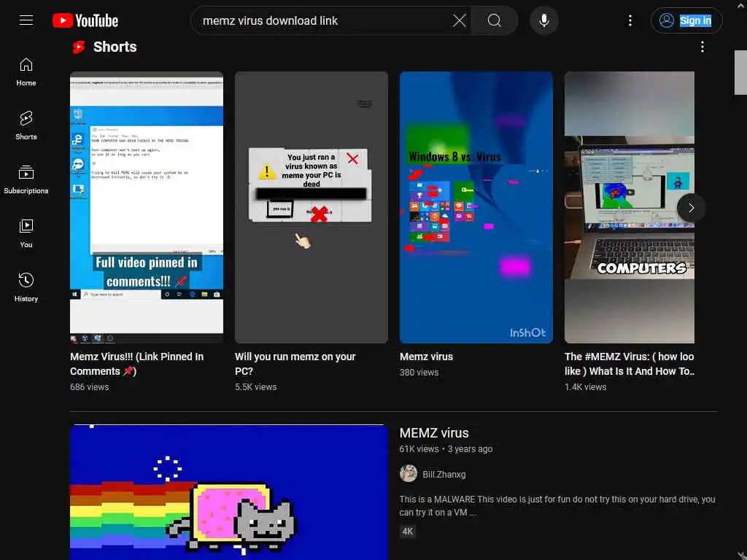Viewport: 747px width, 560px height.
Task: Click the '5.5K views' text
Action: 256,387
